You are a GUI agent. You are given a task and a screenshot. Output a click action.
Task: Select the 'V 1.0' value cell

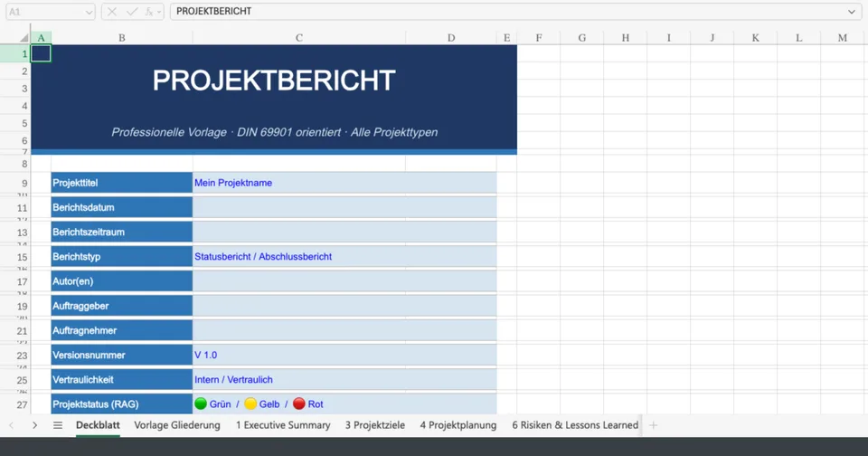tap(344, 355)
